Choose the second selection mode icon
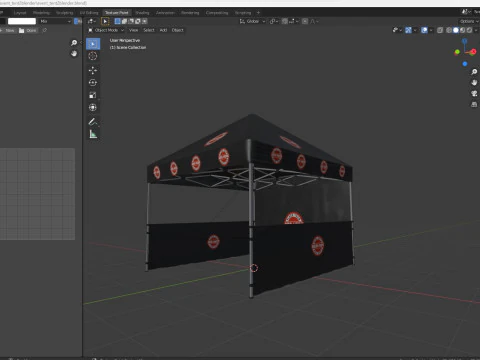 (x=124, y=21)
